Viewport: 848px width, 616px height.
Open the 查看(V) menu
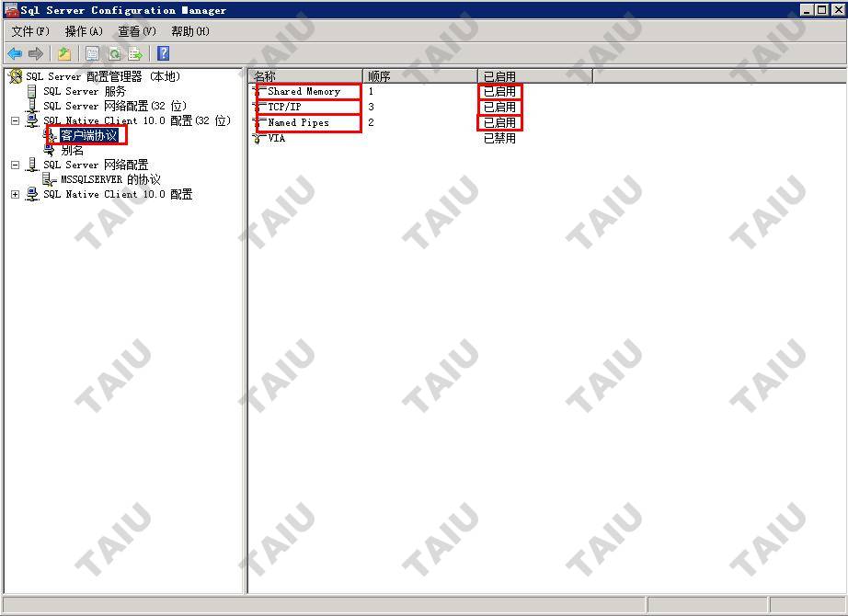pyautogui.click(x=137, y=31)
